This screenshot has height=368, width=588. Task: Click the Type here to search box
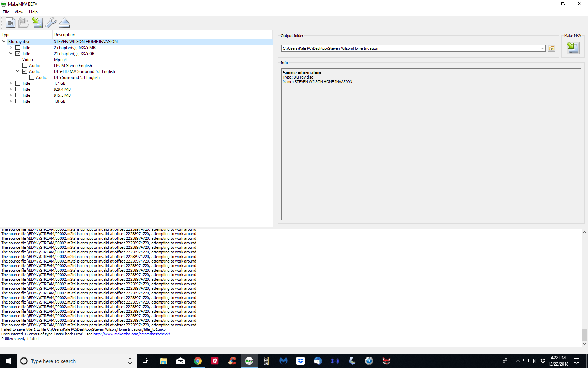tap(77, 361)
